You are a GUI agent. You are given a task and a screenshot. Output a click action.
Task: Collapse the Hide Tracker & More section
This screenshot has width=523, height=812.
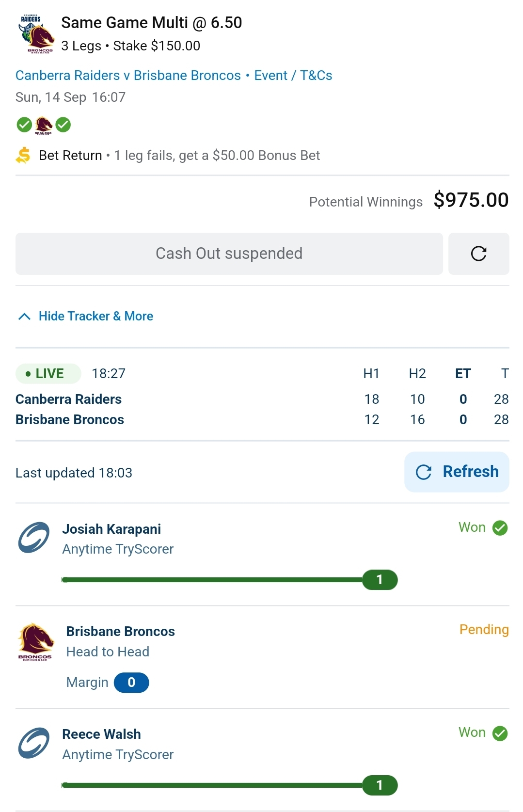95,317
